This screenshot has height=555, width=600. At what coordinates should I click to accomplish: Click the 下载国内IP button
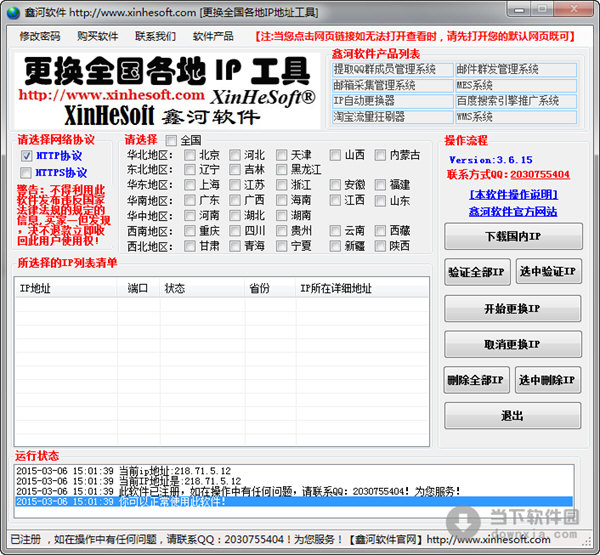pos(513,237)
